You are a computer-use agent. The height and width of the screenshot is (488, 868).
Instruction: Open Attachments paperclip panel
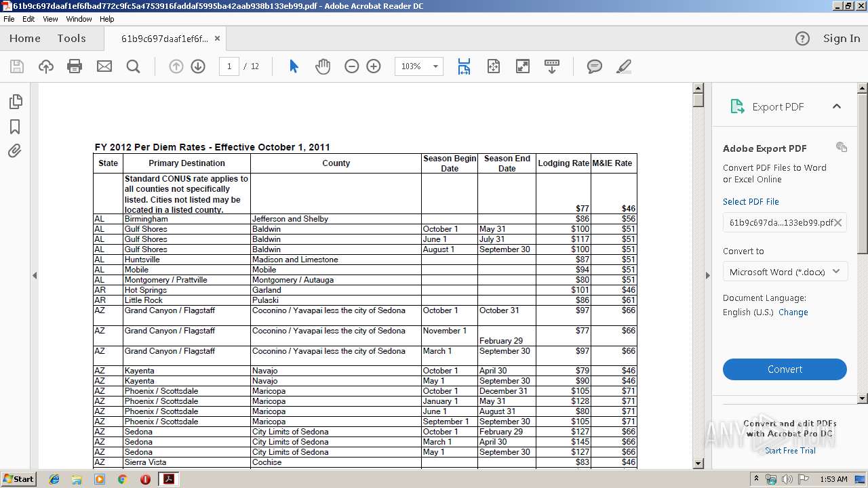15,151
